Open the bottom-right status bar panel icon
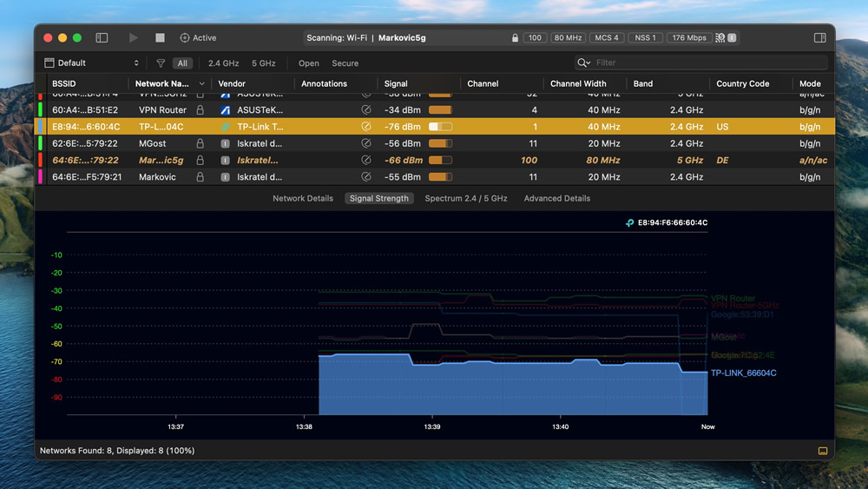This screenshot has width=868, height=489. coord(823,451)
